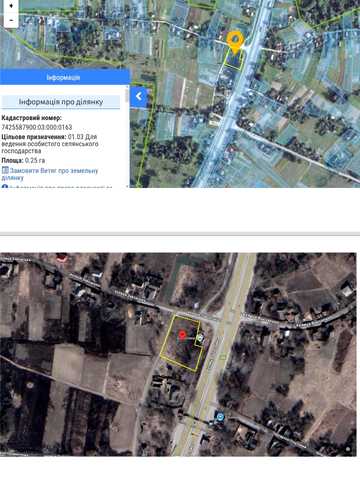Click the round info icon at panel bottom
Viewport: 360px width, 480px height.
5,186
